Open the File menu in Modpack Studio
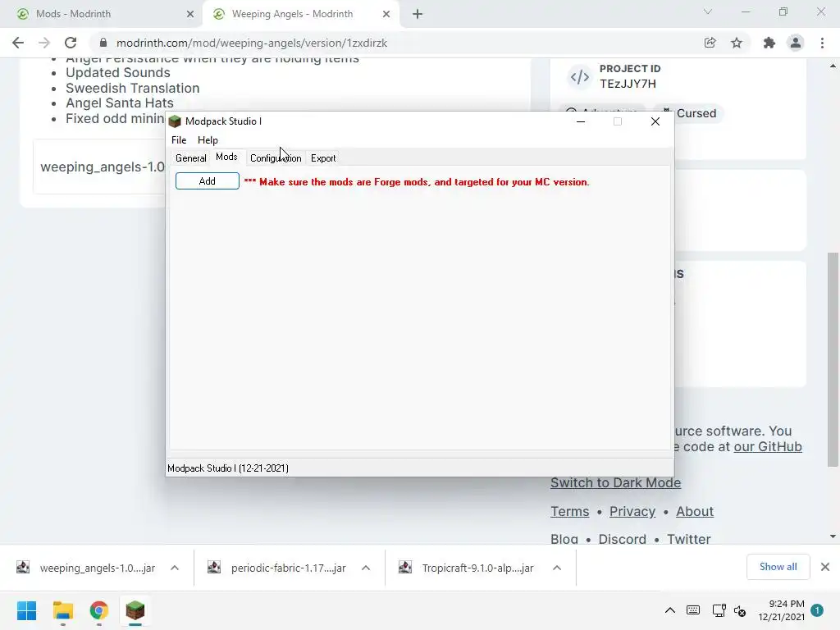840x630 pixels. 179,139
